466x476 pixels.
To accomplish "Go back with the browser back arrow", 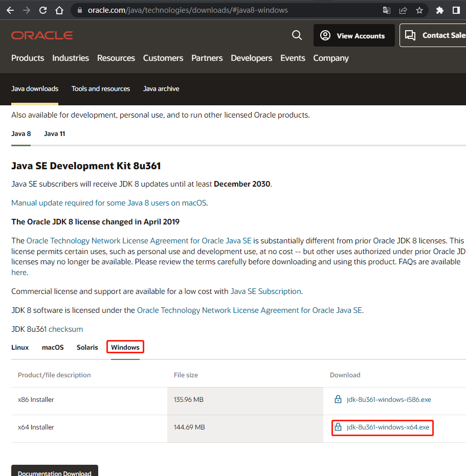I will click(10, 10).
